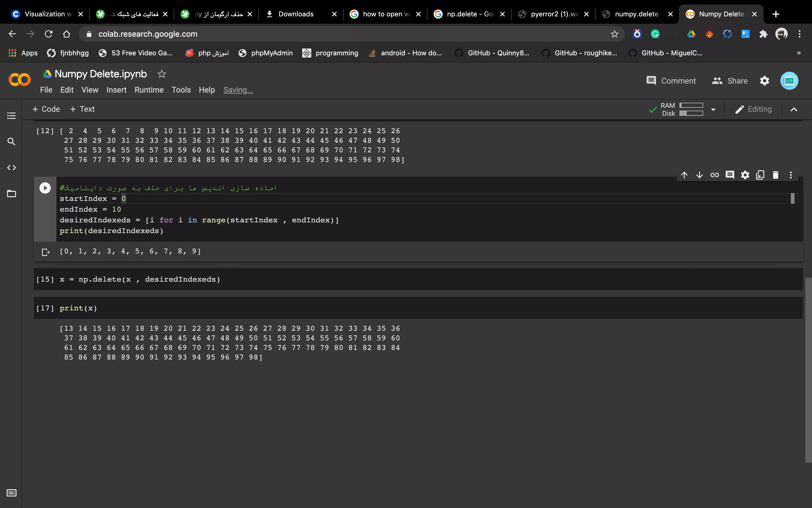The height and width of the screenshot is (508, 812).
Task: Open more cell actions menu
Action: 791,175
